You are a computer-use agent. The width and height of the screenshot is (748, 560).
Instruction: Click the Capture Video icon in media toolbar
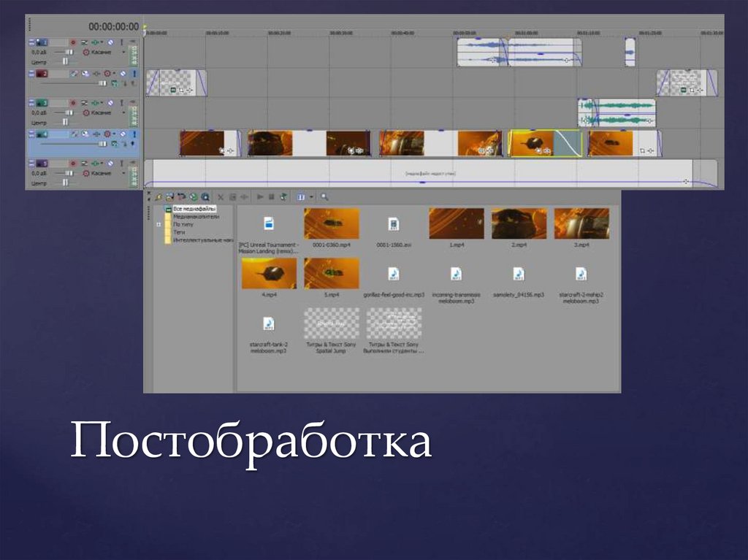click(x=169, y=197)
